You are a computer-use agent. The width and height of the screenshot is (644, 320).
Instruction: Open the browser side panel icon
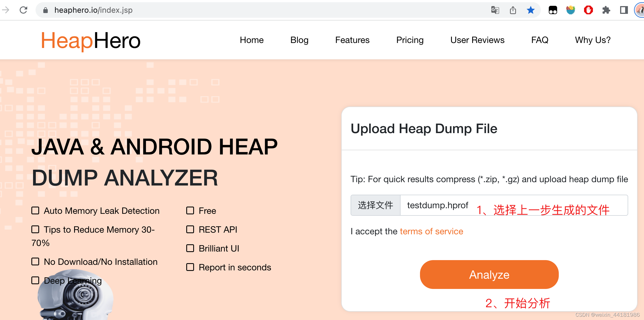(x=623, y=10)
